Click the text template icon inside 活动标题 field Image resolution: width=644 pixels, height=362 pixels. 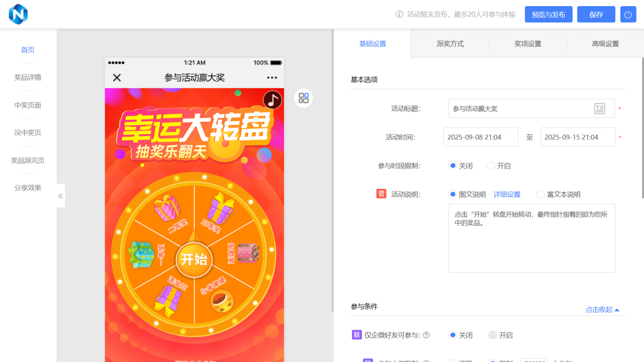click(x=599, y=109)
